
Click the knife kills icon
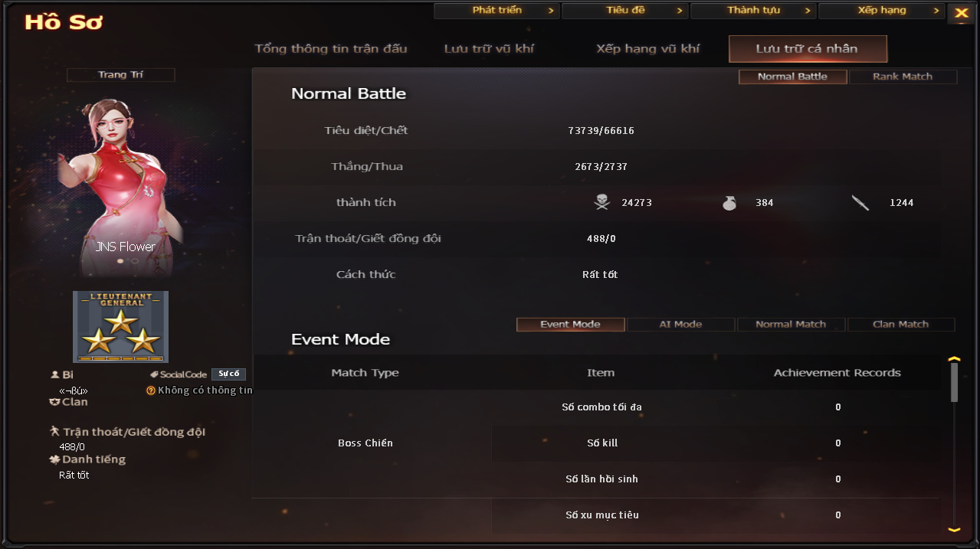point(860,203)
